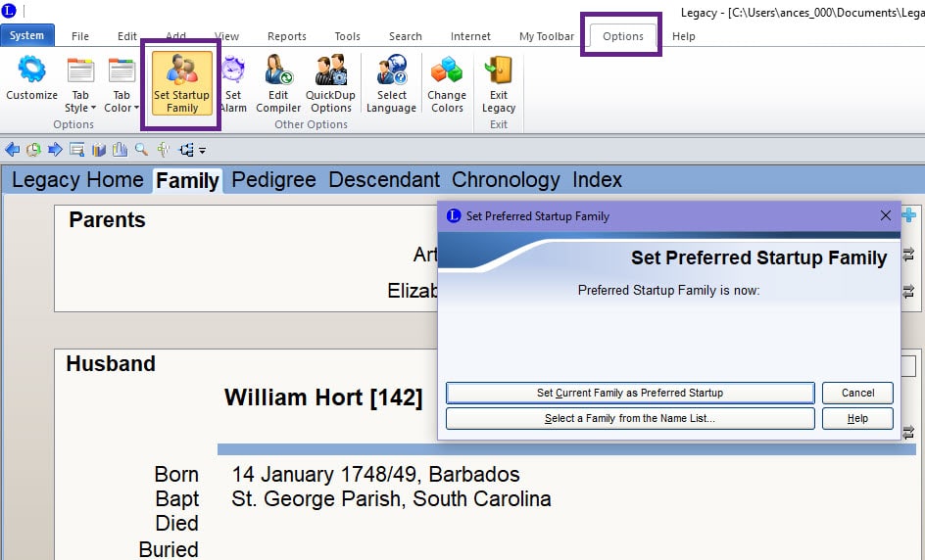Open Change Colors
Screen dimensions: 925x560
(x=447, y=84)
